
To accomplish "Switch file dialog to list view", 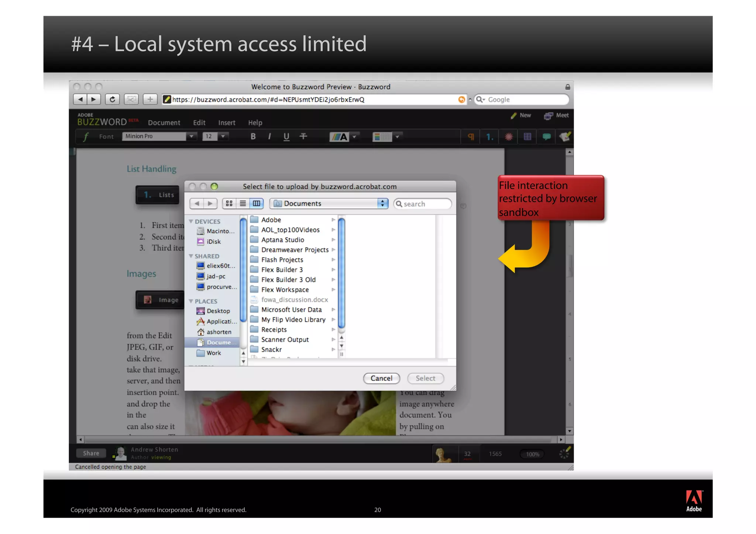I will 243,203.
